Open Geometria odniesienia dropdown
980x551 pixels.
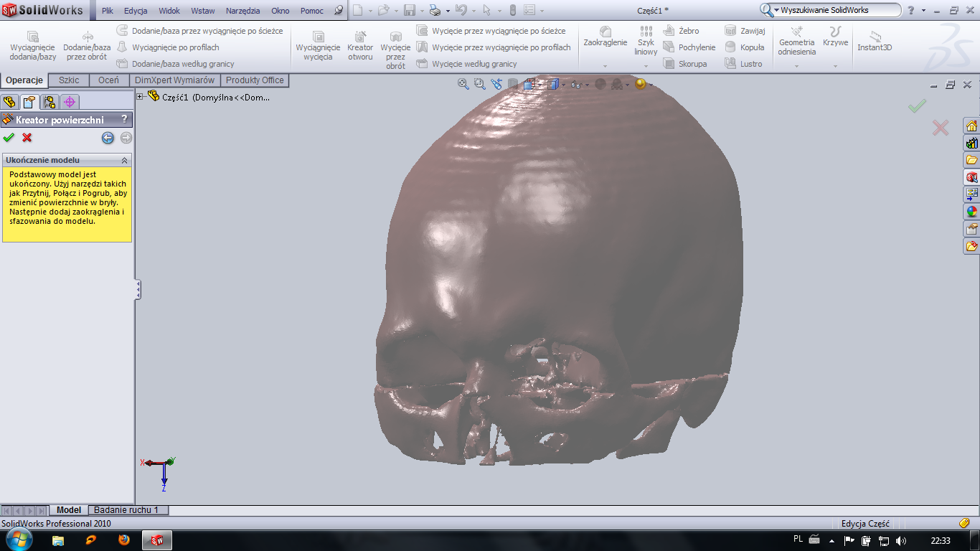796,66
